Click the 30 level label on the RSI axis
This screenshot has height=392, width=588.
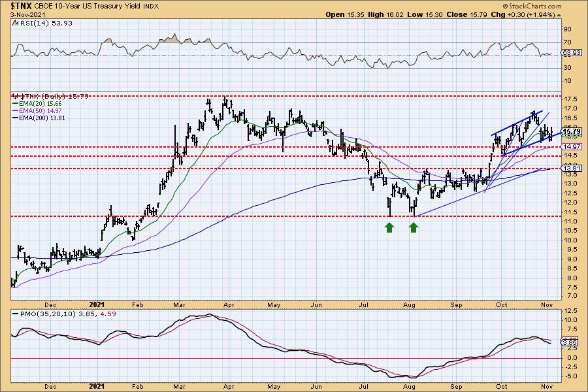567,68
